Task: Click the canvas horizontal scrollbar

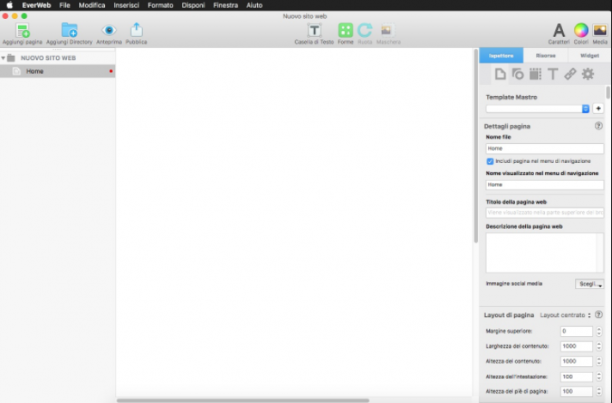Action: click(x=243, y=400)
